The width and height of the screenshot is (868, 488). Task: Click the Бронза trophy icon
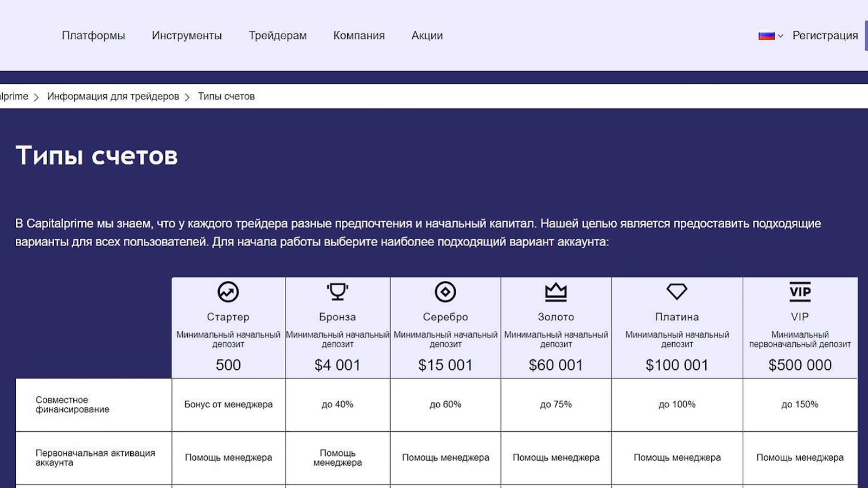[337, 292]
